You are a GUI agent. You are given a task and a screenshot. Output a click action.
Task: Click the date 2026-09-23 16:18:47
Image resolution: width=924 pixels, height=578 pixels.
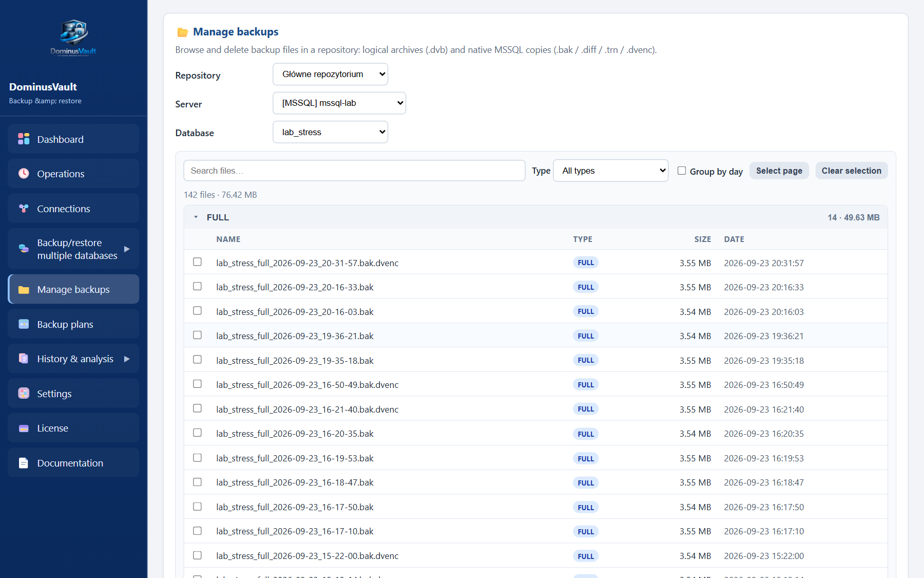pos(764,482)
